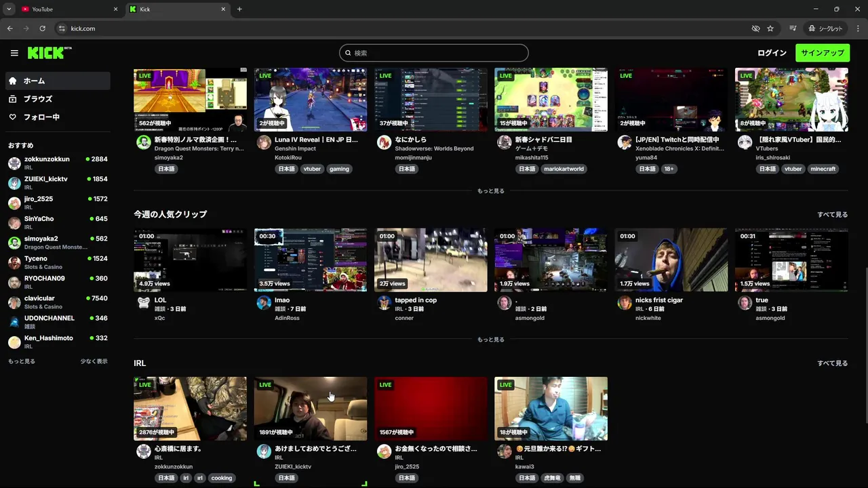The height and width of the screenshot is (488, 868).
Task: Click すべて見る for 今週の人気クリップ
Action: tap(832, 215)
